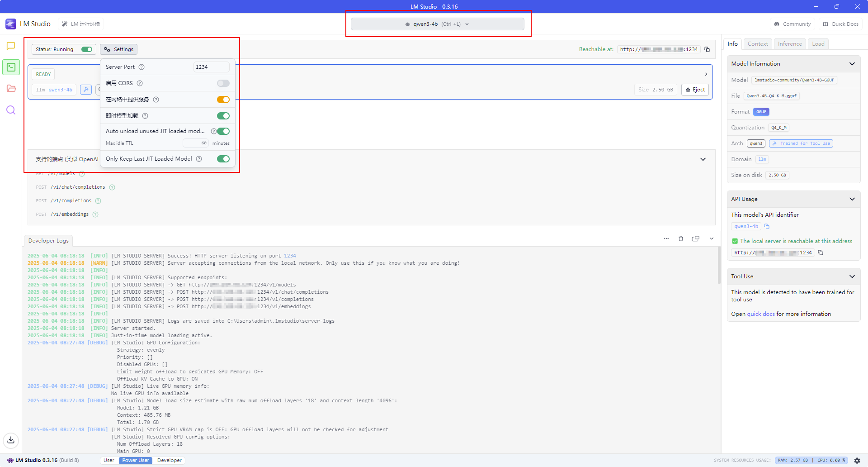Open the quick docs link
Image resolution: width=868 pixels, height=467 pixels.
pyautogui.click(x=761, y=314)
